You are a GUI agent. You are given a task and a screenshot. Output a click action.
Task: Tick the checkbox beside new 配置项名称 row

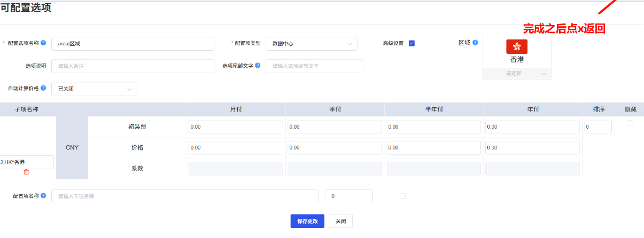click(402, 196)
